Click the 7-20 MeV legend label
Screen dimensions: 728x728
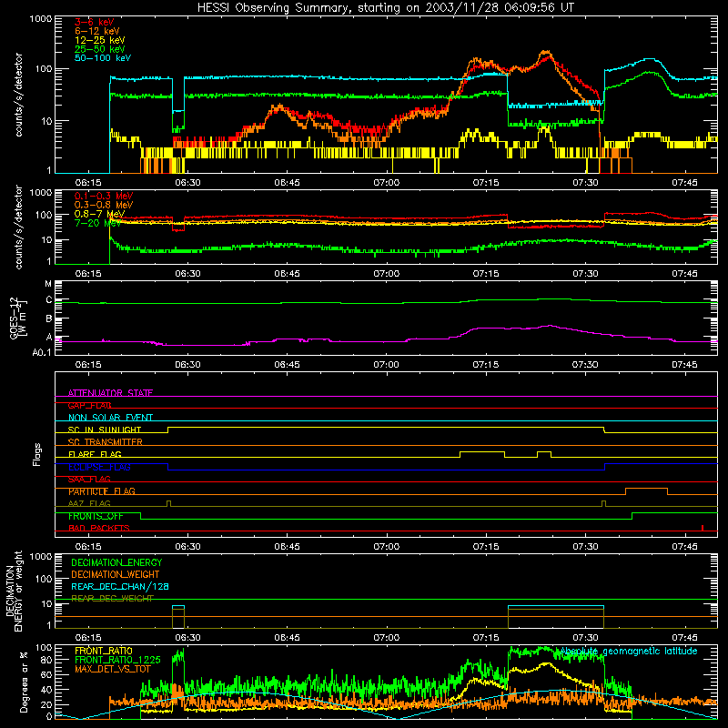click(97, 223)
